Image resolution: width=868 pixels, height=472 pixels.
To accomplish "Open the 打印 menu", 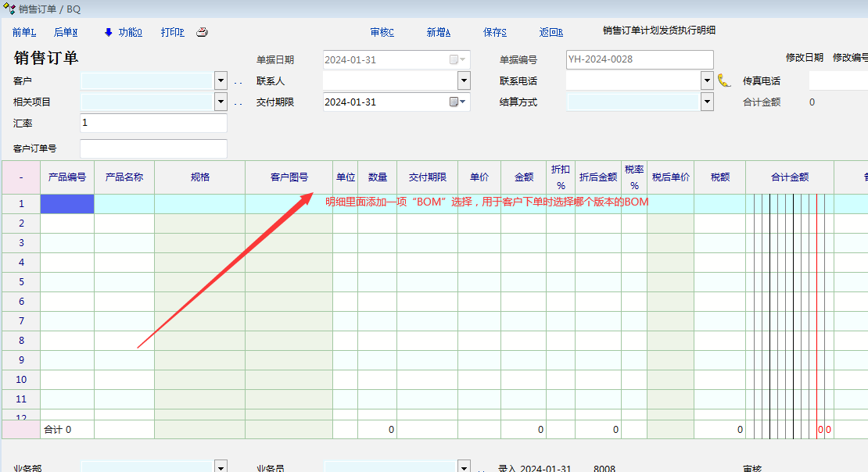I will pos(172,33).
